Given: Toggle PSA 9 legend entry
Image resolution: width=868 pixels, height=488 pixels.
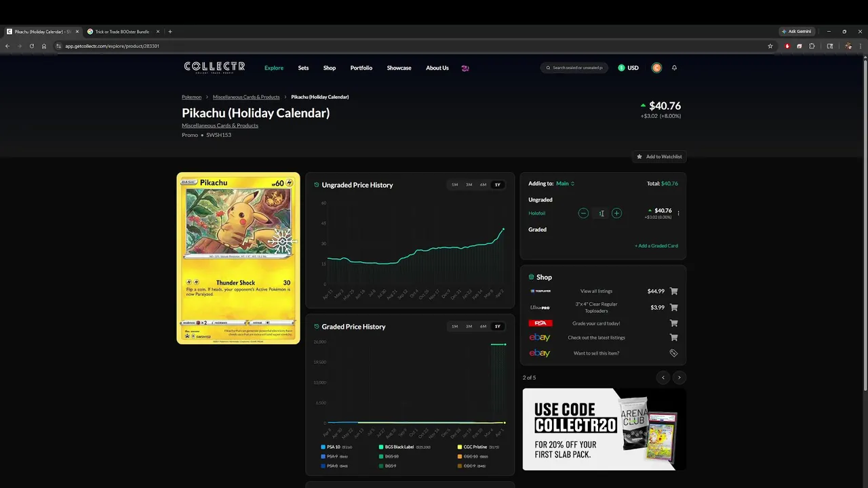Looking at the screenshot, I should pyautogui.click(x=334, y=457).
